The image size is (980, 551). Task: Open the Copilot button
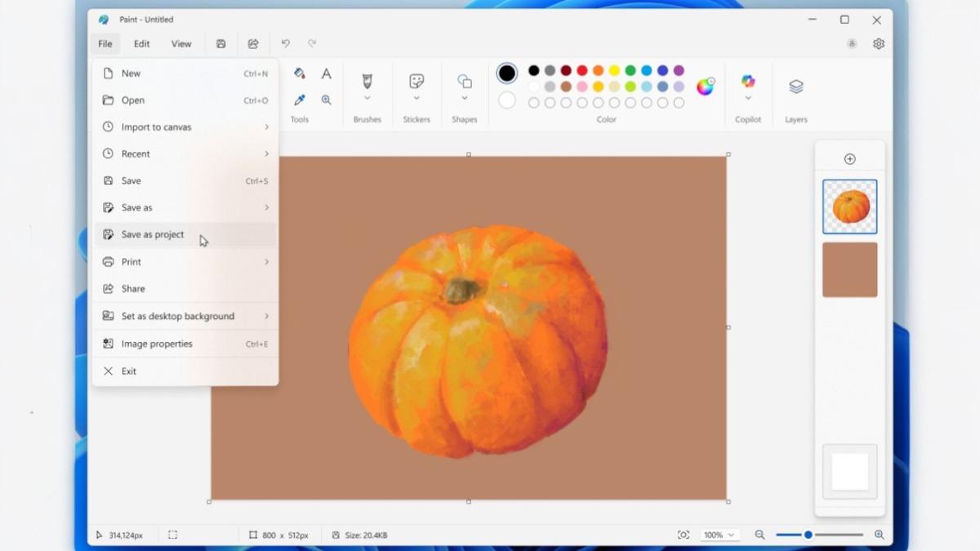coord(747,81)
